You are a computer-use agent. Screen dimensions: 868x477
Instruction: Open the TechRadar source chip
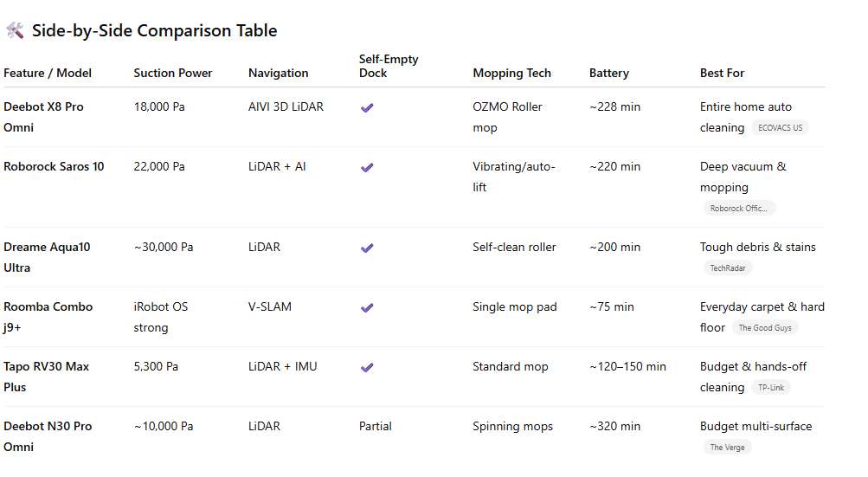pyautogui.click(x=728, y=268)
